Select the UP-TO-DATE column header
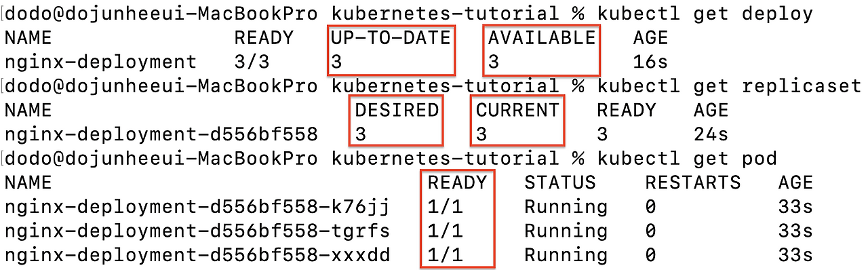 coord(391,37)
